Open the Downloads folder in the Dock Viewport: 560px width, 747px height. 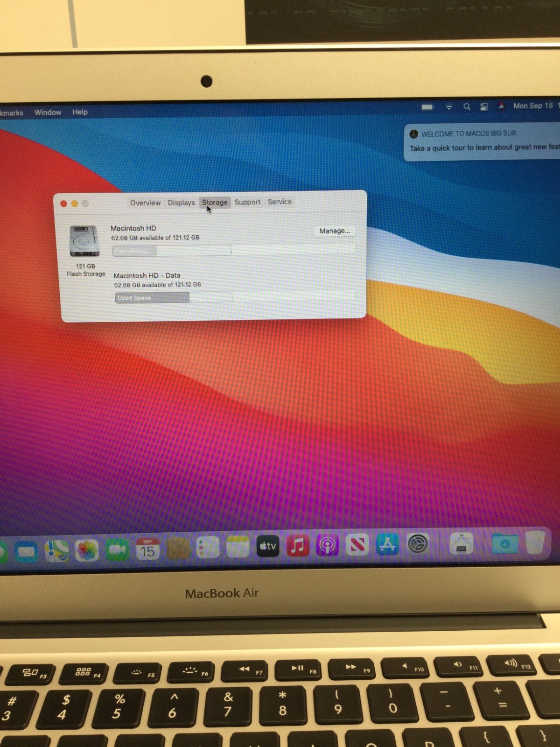[x=504, y=543]
